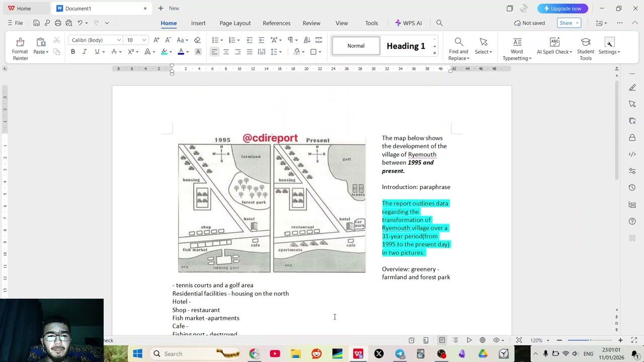The height and width of the screenshot is (362, 644).
Task: Expand the line spacing dropdown
Action: [280, 52]
